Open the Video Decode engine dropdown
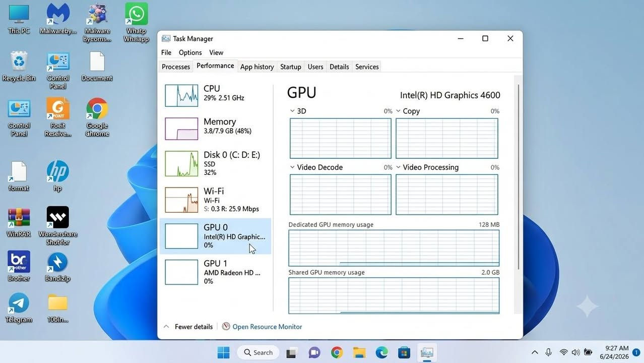Viewport: 644px width, 363px height. click(x=293, y=167)
